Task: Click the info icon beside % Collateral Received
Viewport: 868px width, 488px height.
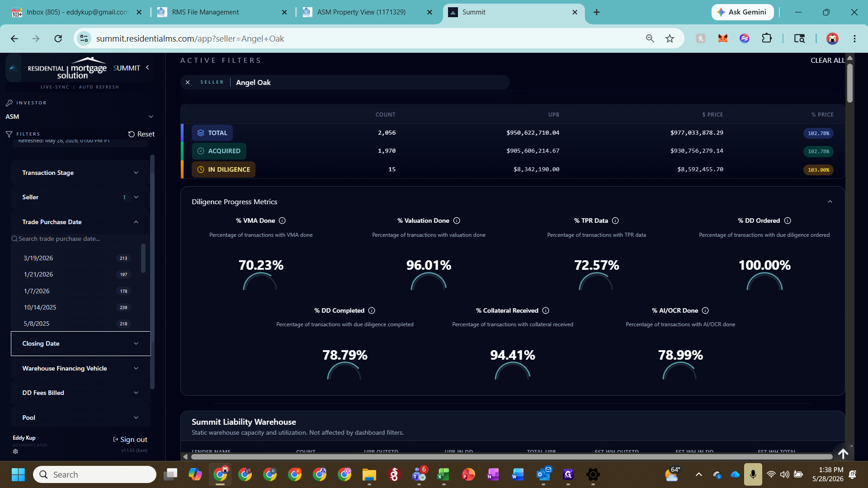Action: 546,310
